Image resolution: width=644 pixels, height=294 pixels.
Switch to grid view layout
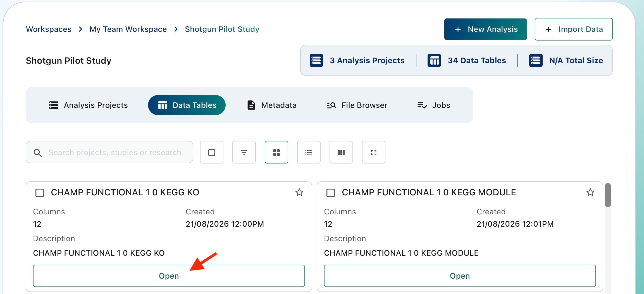coord(276,152)
